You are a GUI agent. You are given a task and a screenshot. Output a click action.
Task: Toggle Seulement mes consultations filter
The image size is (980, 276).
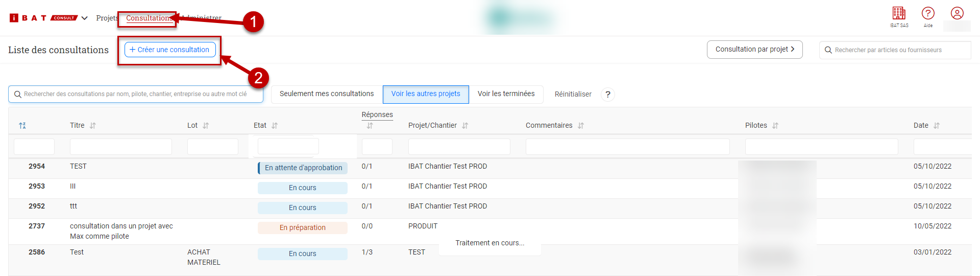pyautogui.click(x=327, y=94)
